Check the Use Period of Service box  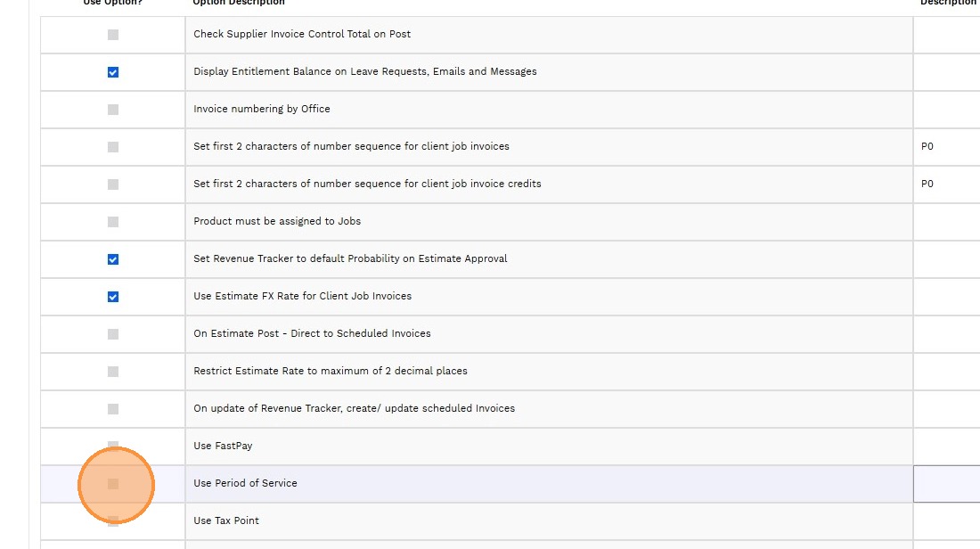pos(113,484)
